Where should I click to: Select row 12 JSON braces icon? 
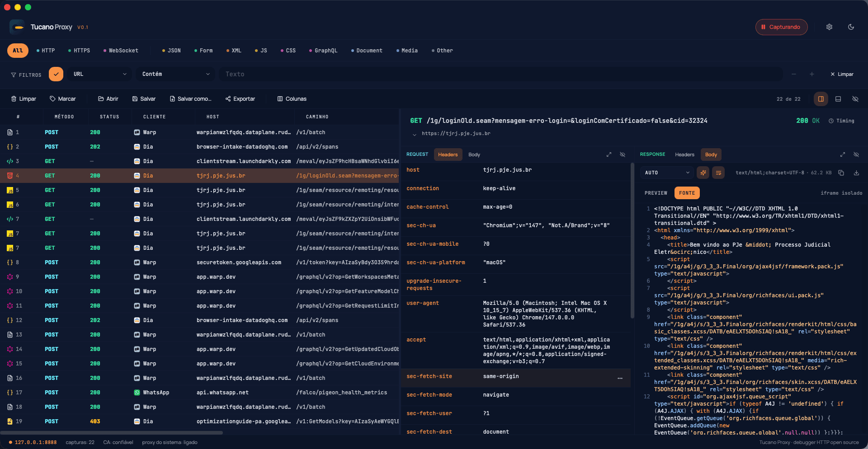[10, 320]
